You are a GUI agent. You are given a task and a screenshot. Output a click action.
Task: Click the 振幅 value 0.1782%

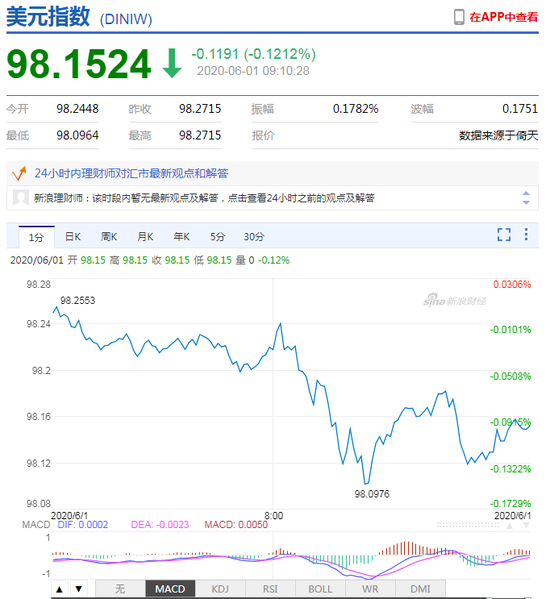pyautogui.click(x=356, y=109)
